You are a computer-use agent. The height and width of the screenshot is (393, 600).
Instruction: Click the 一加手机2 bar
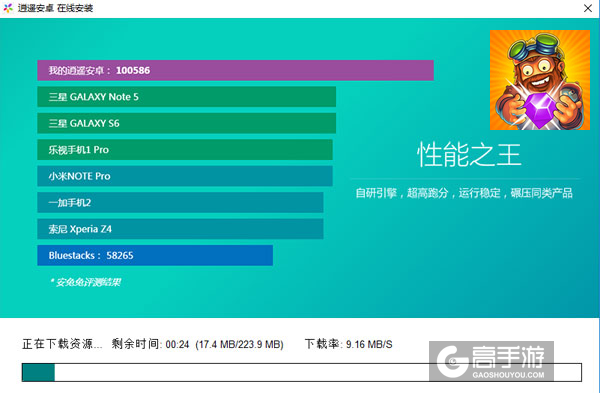click(x=180, y=202)
